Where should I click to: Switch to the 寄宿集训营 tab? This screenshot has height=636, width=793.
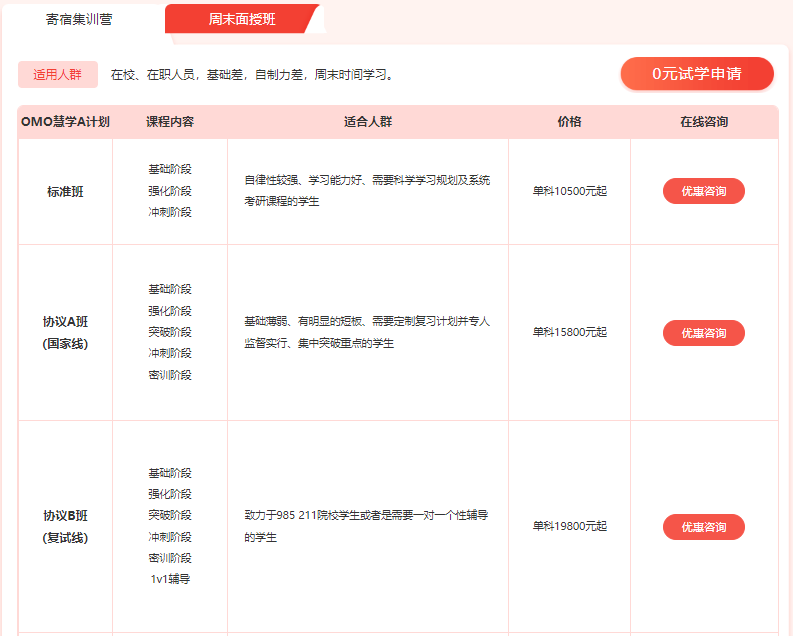(79, 19)
